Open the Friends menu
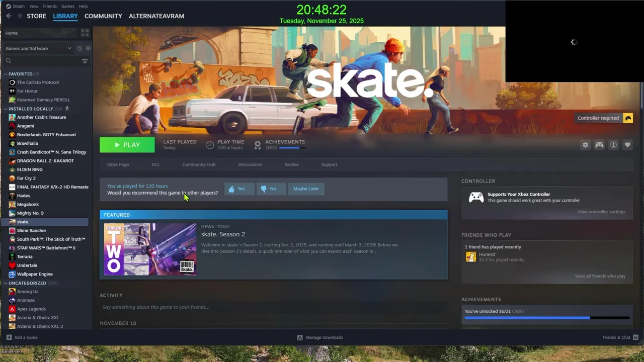The image size is (644, 362). tap(50, 6)
